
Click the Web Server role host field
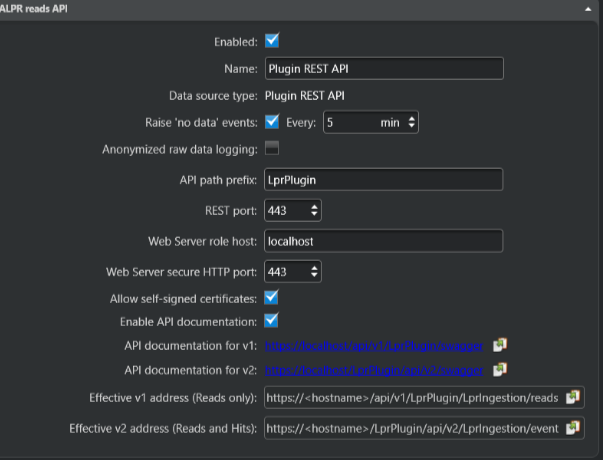click(x=383, y=241)
